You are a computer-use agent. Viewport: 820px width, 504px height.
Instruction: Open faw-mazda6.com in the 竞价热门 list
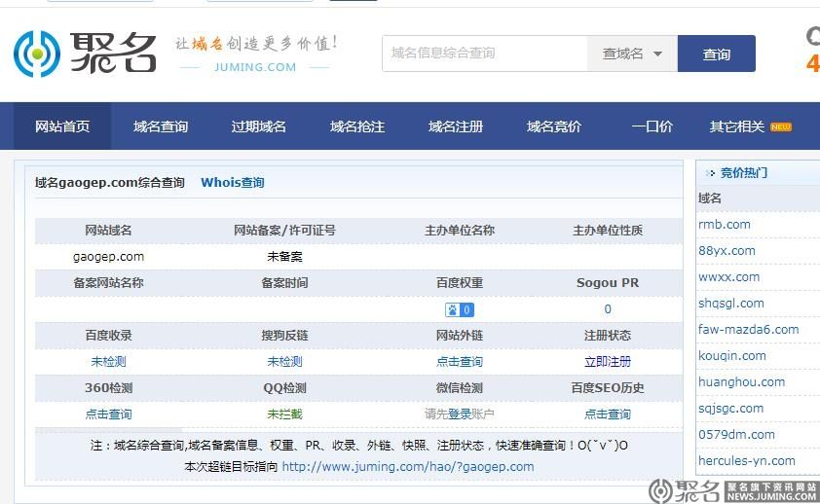pyautogui.click(x=748, y=330)
